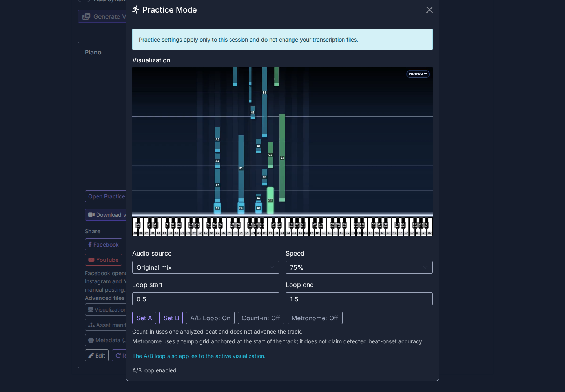Screen dimensions: 565x392
Task: Click the 'Piano' card heading
Action: pos(93,52)
